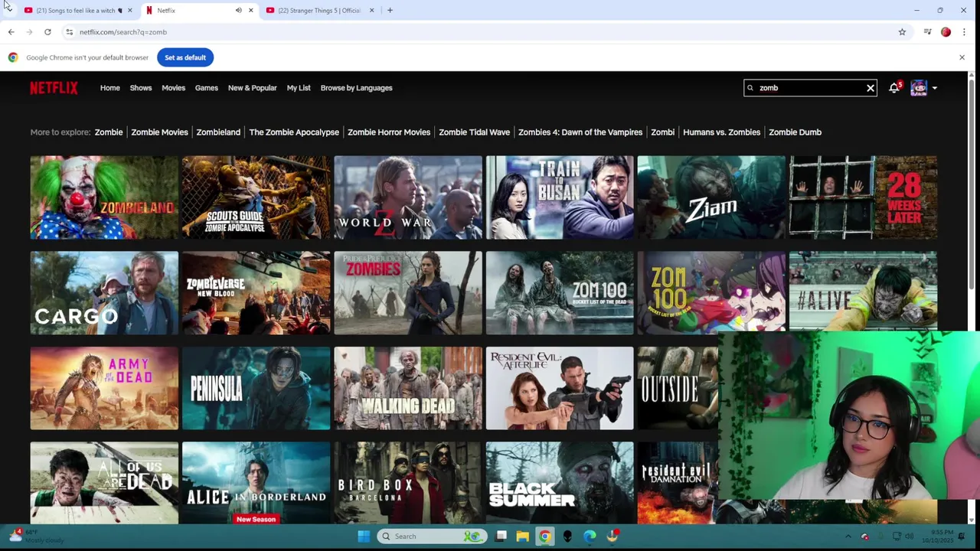Explore 'Zombie Tidal Wave' suggestion

click(x=474, y=132)
